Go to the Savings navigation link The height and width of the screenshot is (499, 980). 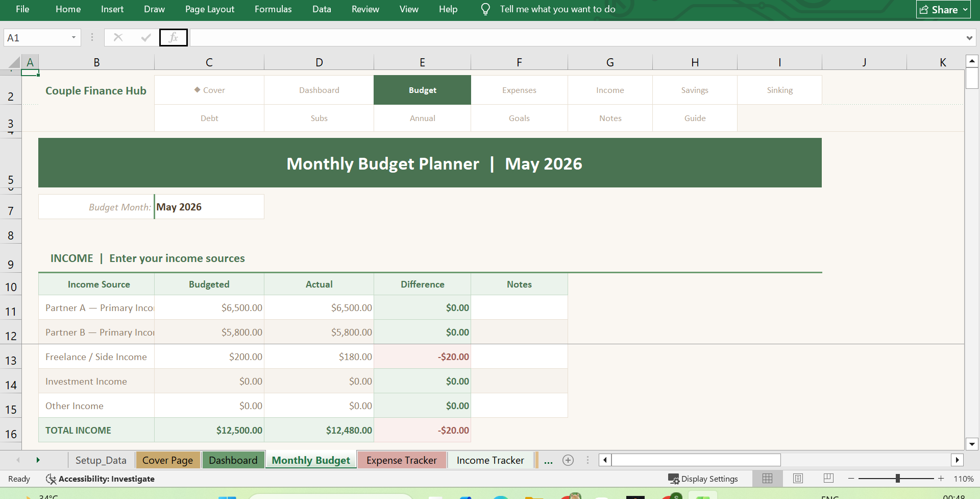695,90
